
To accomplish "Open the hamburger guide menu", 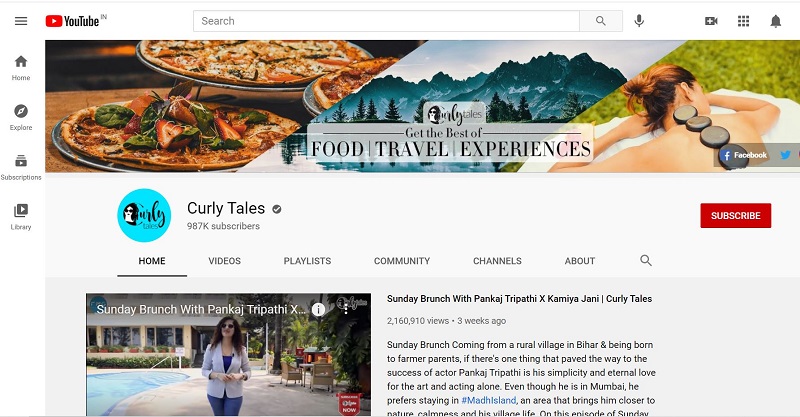I will tap(21, 21).
